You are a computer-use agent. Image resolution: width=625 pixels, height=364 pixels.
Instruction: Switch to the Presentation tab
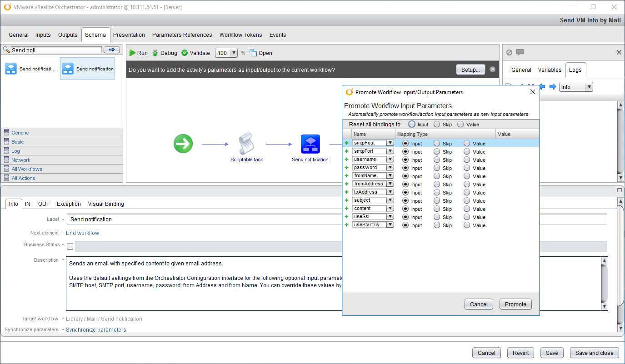click(x=129, y=35)
